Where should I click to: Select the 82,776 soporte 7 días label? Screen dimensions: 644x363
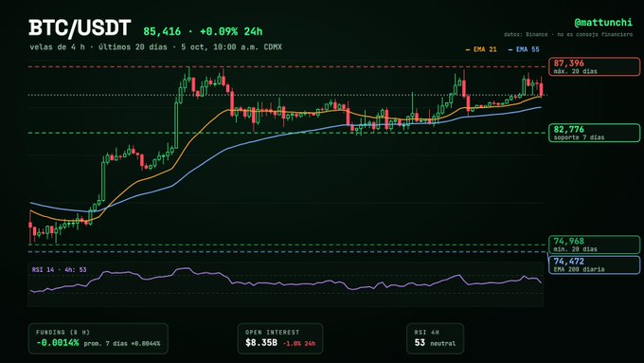[595, 133]
